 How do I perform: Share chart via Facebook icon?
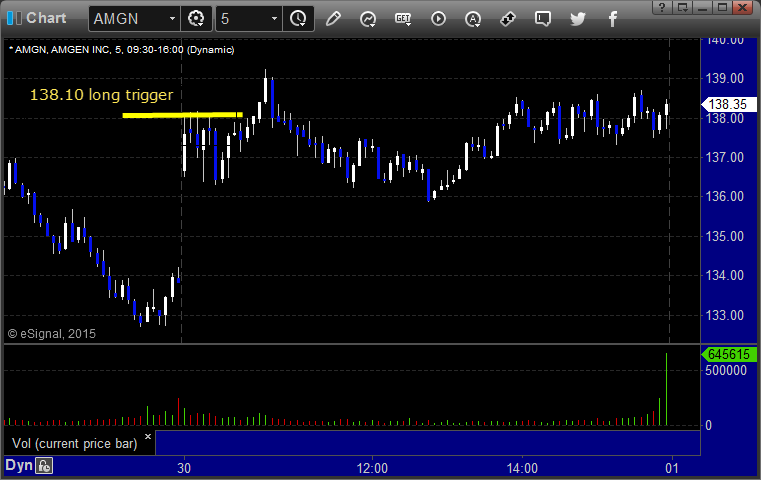pyautogui.click(x=613, y=19)
